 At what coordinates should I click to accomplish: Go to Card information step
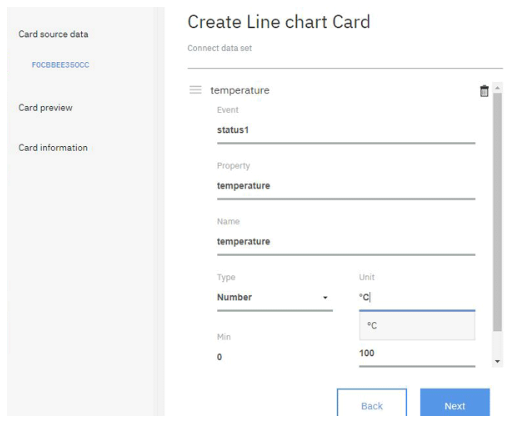click(x=53, y=148)
